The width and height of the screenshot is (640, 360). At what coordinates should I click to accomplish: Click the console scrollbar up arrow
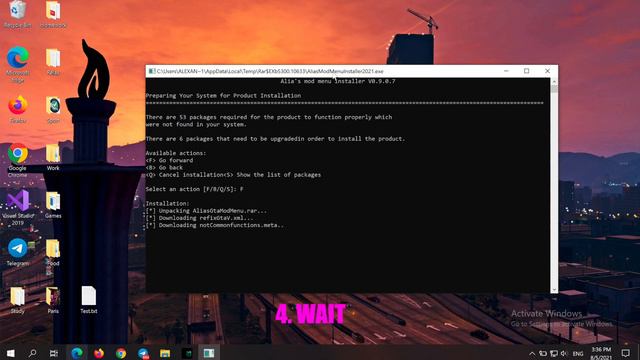pos(554,82)
